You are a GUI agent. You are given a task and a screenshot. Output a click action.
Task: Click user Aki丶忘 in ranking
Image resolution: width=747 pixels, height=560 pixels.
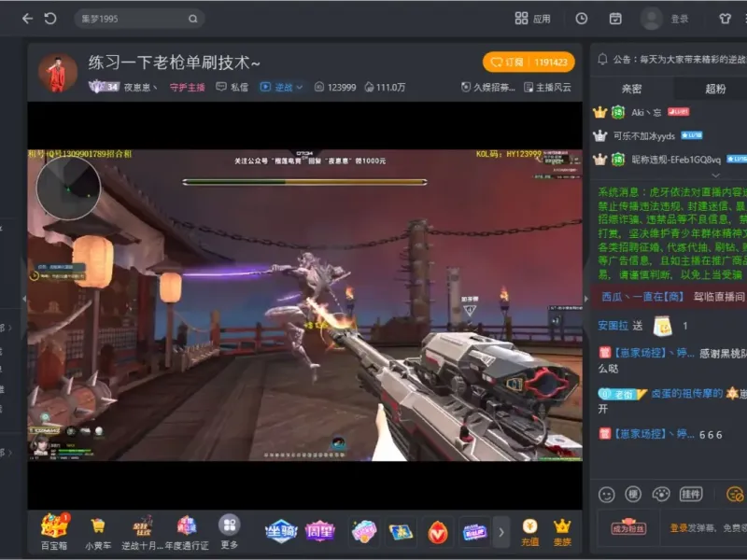click(646, 112)
